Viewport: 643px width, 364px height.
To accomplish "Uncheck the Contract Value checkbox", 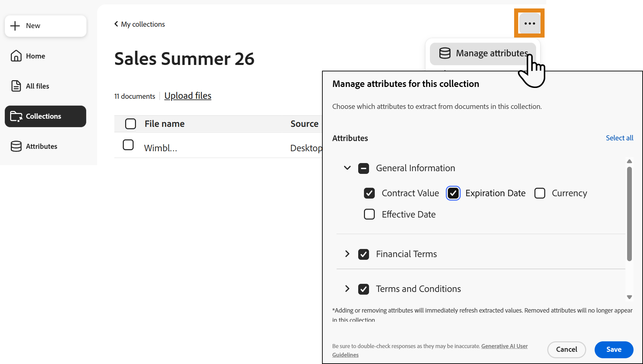I will point(369,193).
